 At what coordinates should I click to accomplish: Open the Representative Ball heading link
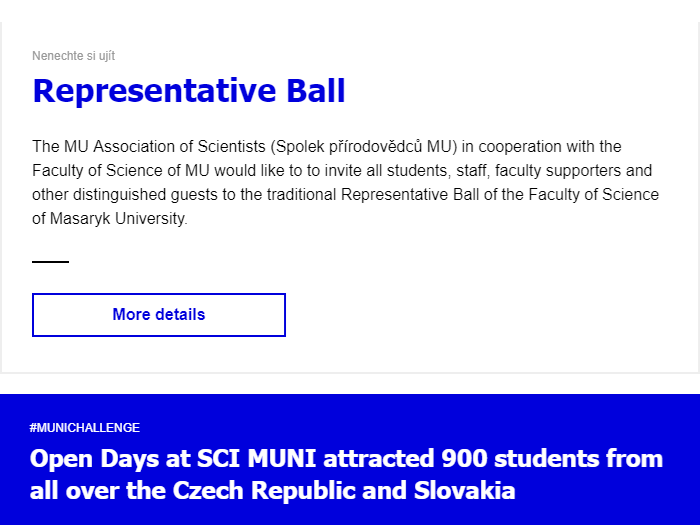click(188, 91)
